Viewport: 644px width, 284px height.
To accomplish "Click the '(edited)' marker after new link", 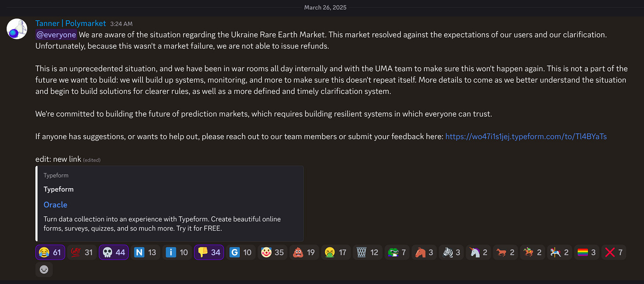I will (x=92, y=160).
